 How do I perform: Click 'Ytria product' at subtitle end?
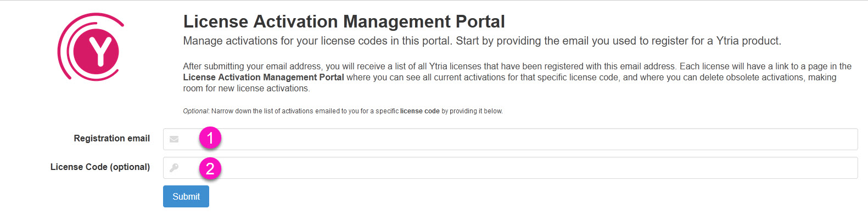point(748,41)
